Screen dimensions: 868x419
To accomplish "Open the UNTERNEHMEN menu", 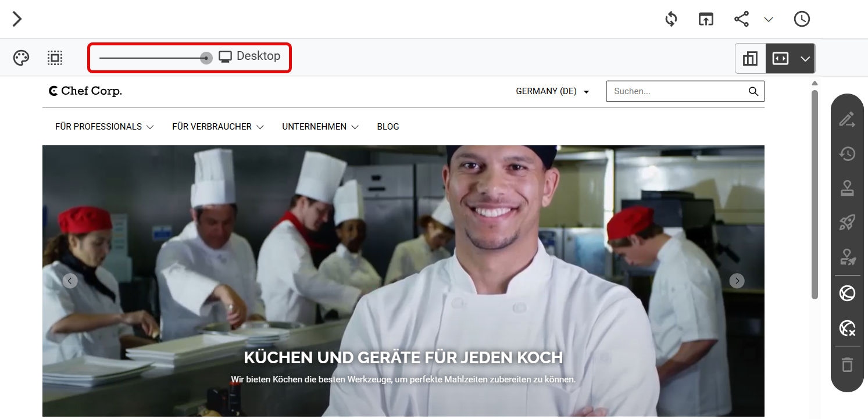I will 320,127.
